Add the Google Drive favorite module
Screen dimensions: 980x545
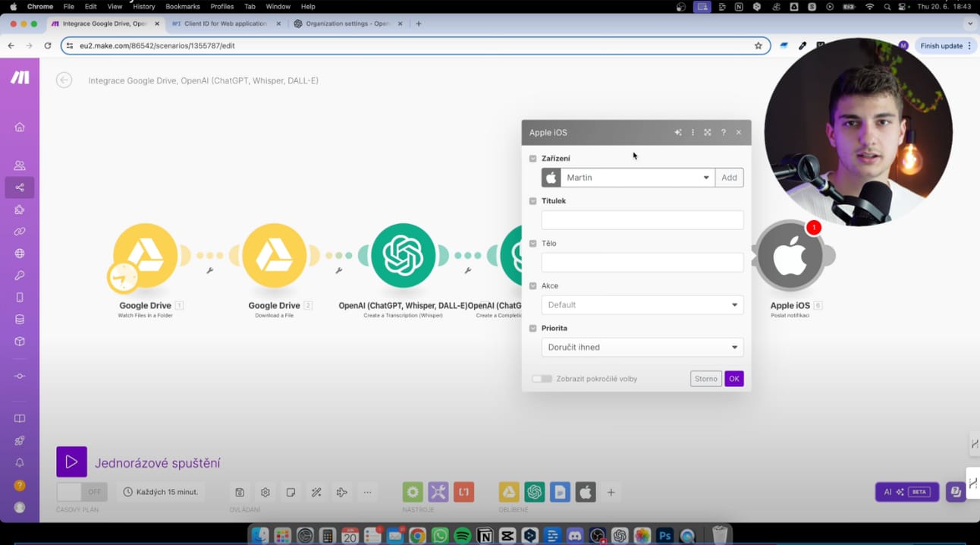click(x=509, y=492)
